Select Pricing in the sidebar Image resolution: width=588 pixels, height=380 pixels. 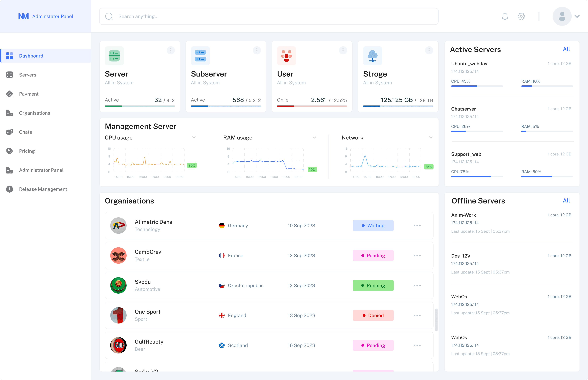click(27, 151)
